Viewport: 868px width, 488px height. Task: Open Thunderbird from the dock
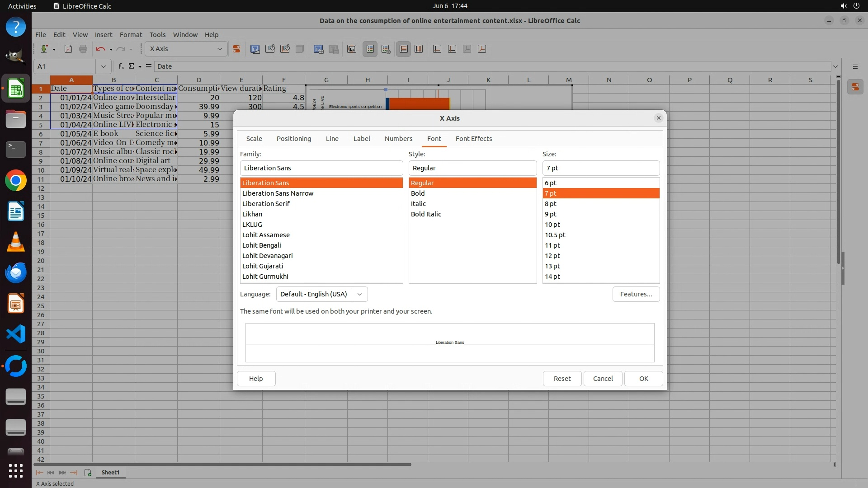pyautogui.click(x=16, y=272)
